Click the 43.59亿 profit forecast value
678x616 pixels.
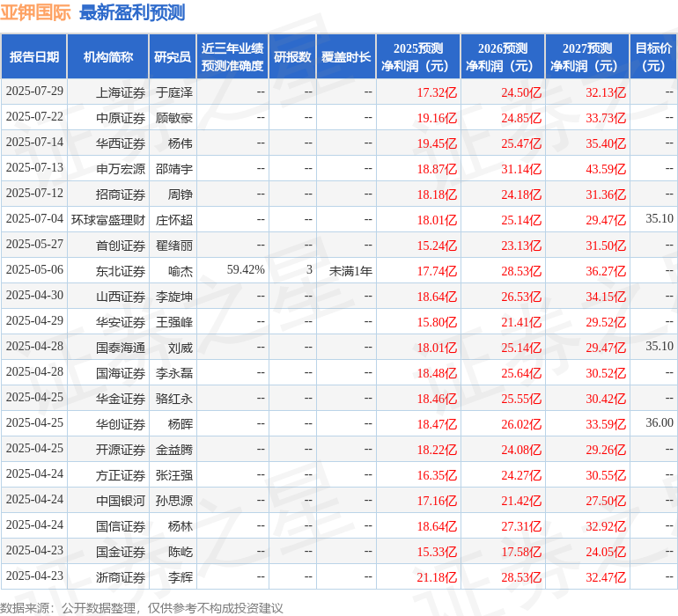(605, 168)
